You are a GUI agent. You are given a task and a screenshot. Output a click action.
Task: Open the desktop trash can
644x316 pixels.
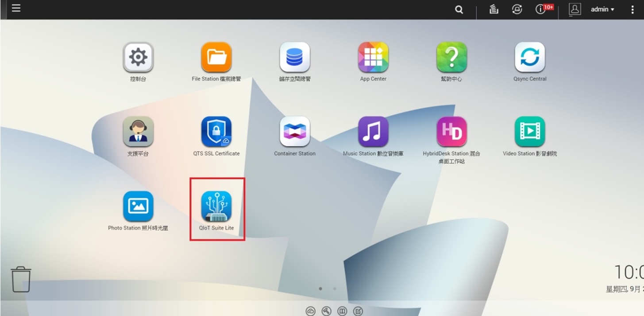(21, 279)
